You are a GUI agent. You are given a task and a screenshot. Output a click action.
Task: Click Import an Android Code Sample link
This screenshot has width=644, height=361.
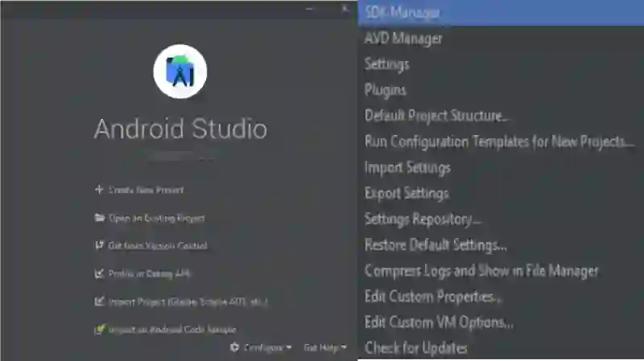click(172, 330)
